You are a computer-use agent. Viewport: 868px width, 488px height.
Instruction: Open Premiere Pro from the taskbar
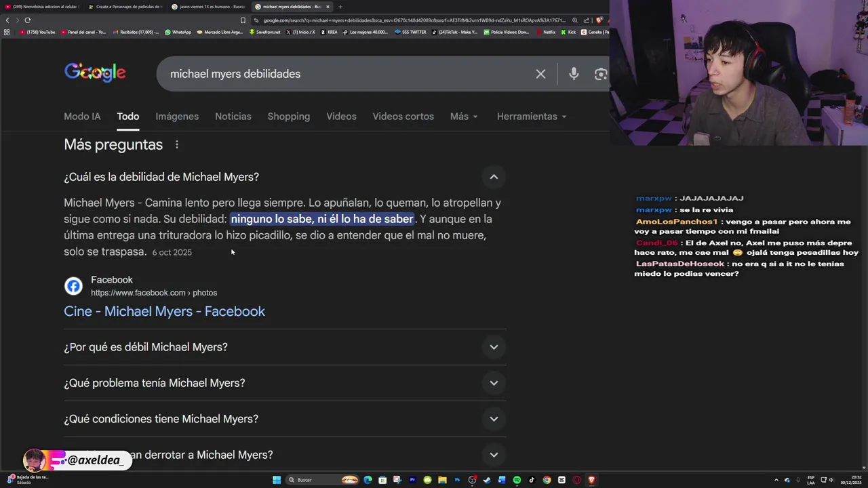point(413,480)
